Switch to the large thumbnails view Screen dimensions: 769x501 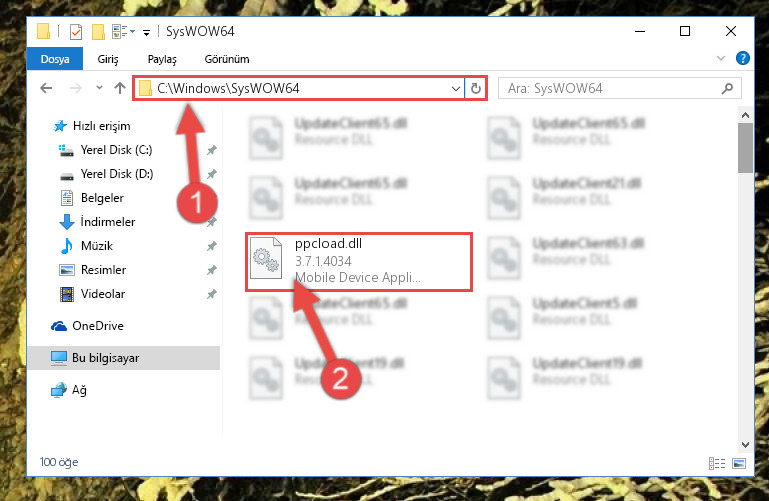tap(739, 463)
